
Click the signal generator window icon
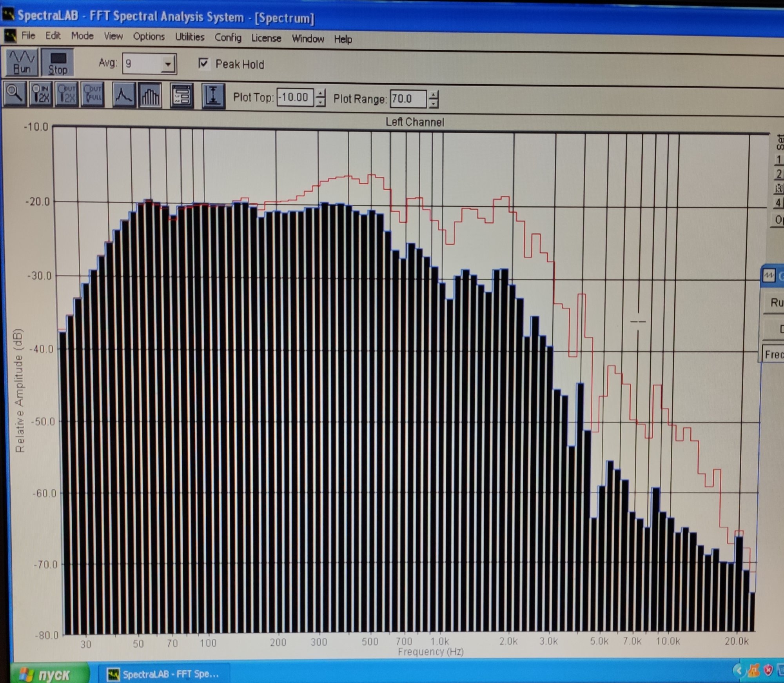tap(769, 275)
